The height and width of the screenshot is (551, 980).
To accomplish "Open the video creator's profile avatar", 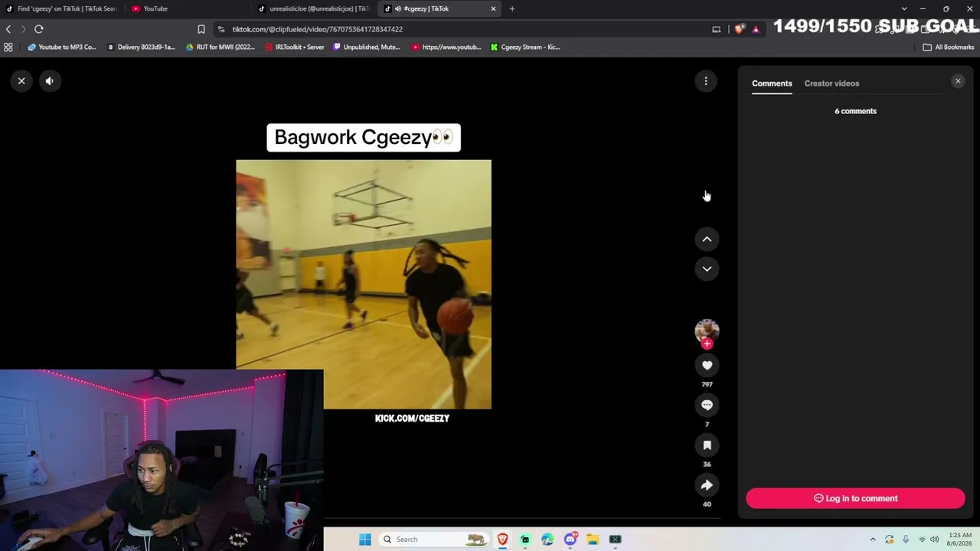I will [707, 330].
